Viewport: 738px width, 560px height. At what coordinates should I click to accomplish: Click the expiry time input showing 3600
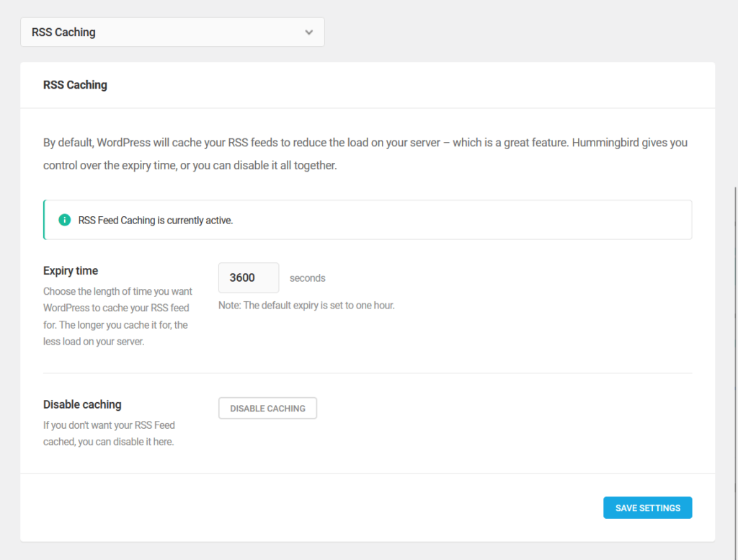[249, 277]
